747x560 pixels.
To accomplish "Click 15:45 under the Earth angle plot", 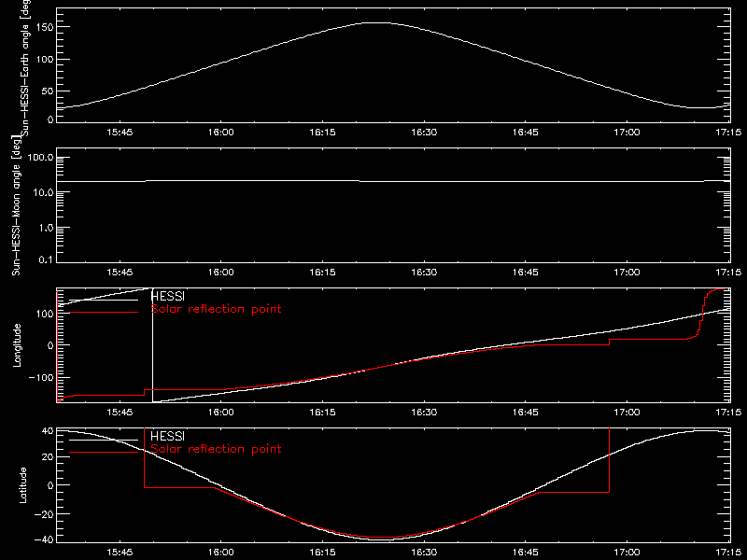I will 120,132.
